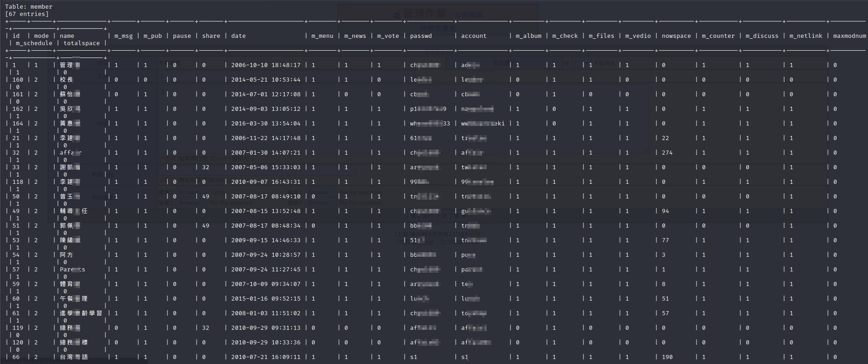Screen dimensions: 868x364
Task: Select the nowspace value "190"
Action: click(x=667, y=357)
